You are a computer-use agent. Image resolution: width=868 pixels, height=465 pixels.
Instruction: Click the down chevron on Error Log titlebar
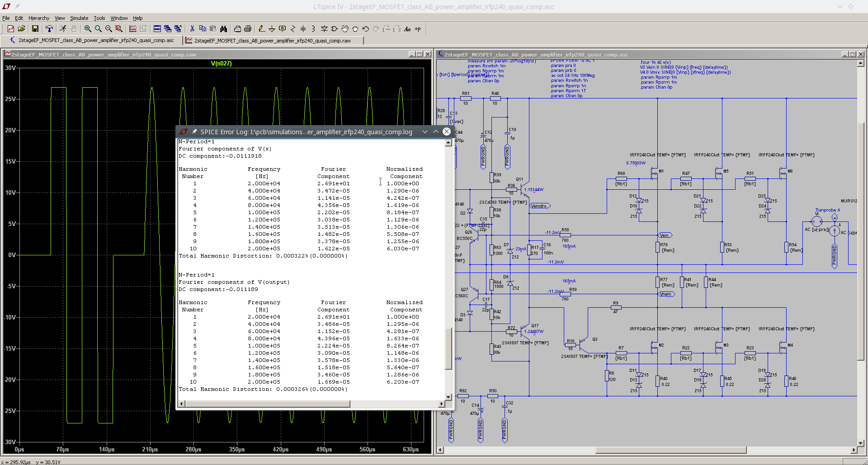[425, 132]
